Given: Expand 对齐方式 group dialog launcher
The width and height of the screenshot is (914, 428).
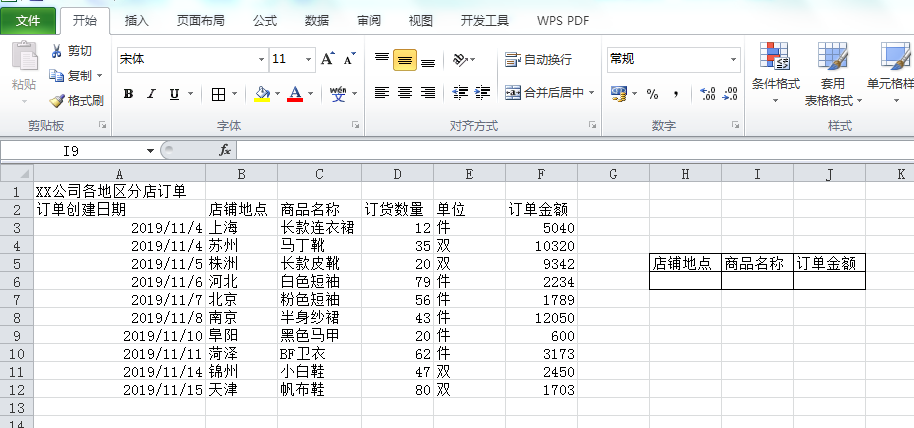Looking at the screenshot, I should click(x=592, y=125).
